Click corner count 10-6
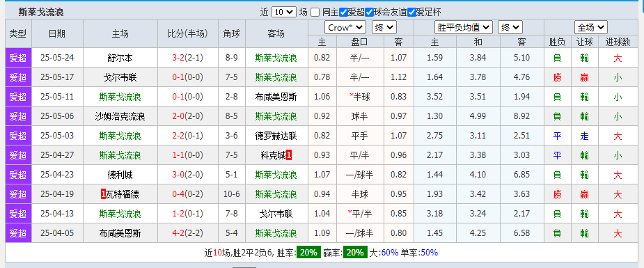Screen dimensions: 644x268 (232, 194)
